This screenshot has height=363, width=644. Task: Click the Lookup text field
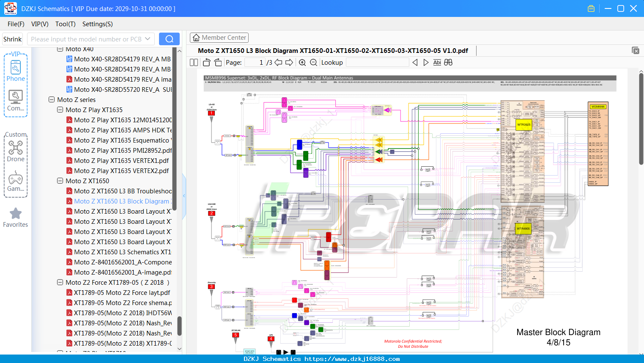[378, 63]
